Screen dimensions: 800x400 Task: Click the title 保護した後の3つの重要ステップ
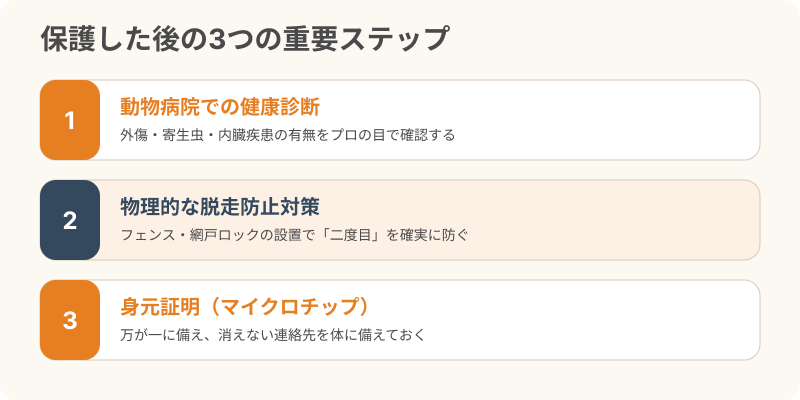click(x=245, y=40)
